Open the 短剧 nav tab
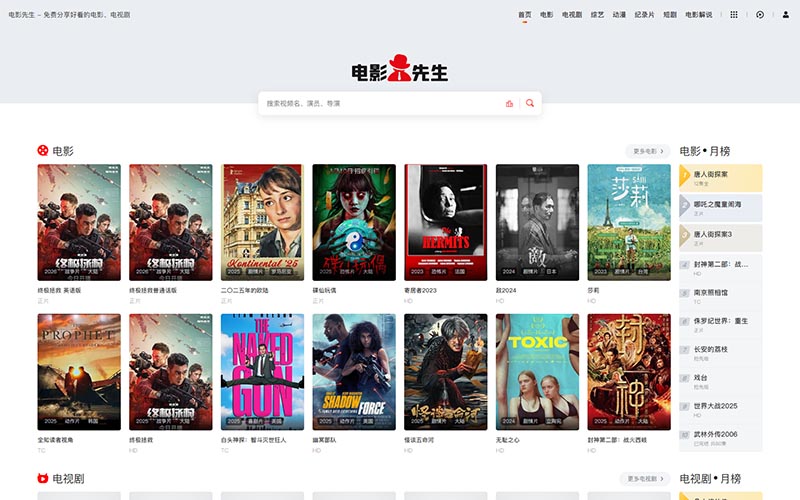Image resolution: width=800 pixels, height=500 pixels. 670,15
